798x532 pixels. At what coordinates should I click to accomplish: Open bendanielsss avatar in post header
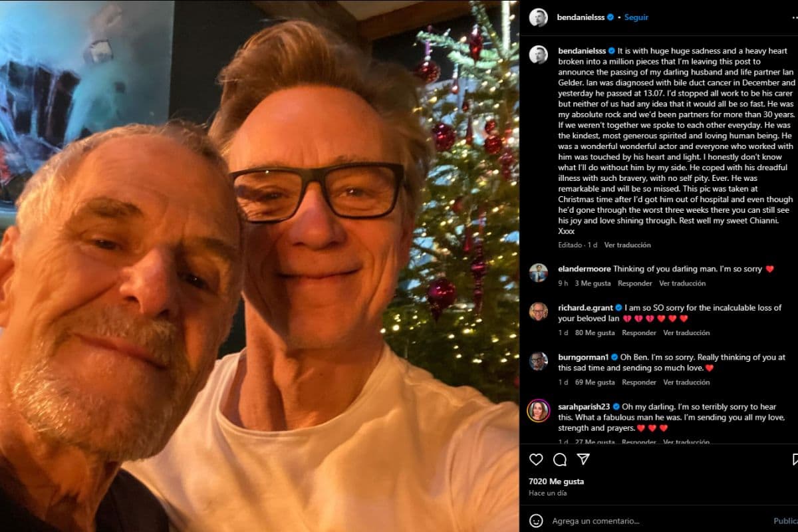(x=538, y=18)
